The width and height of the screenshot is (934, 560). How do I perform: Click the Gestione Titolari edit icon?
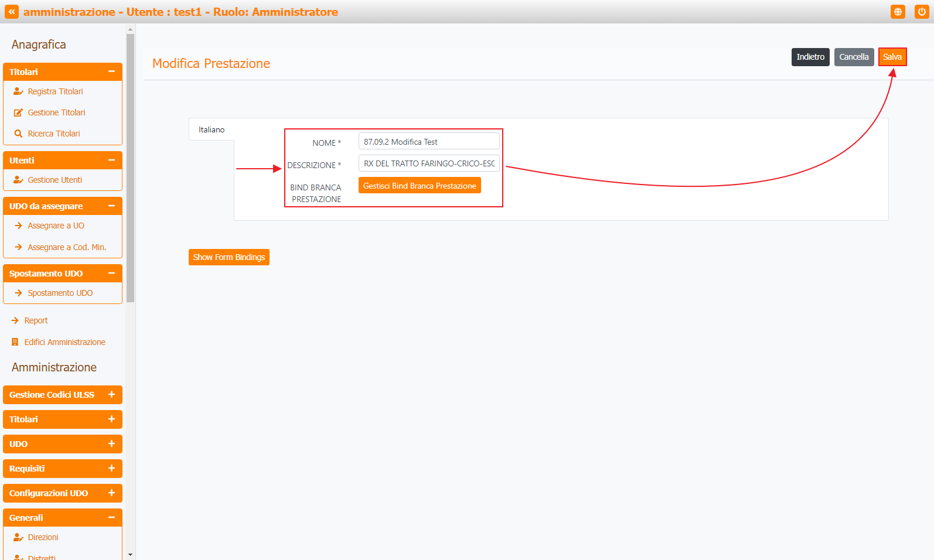click(x=18, y=112)
